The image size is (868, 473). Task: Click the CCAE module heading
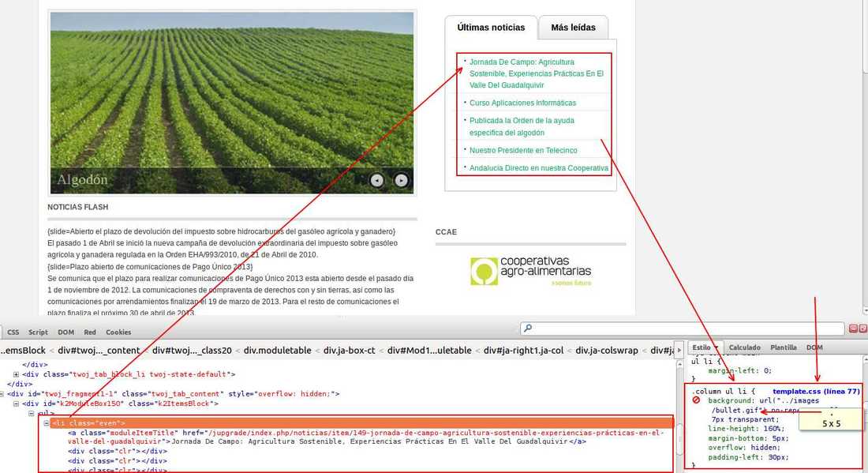446,232
